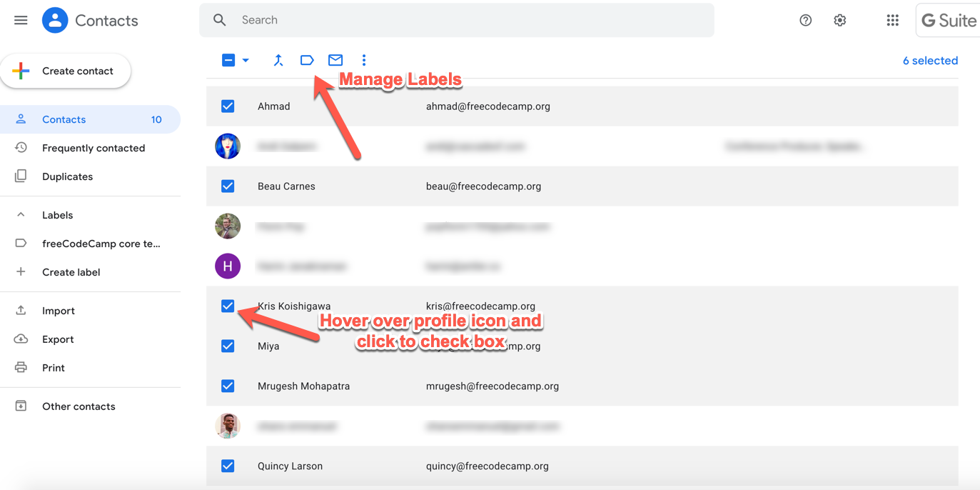This screenshot has height=490, width=980.
Task: Open the freeCodeCamp core te... label
Action: [90, 244]
